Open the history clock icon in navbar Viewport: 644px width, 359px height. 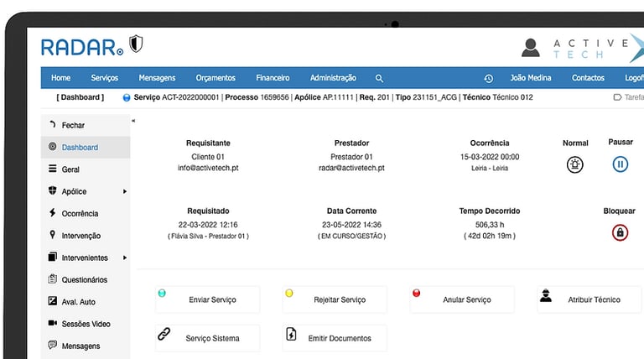[488, 78]
